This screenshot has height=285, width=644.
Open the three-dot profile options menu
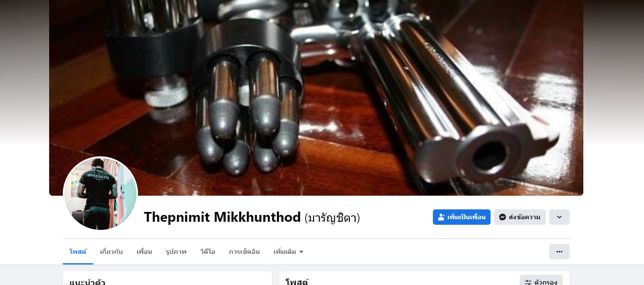tap(559, 252)
